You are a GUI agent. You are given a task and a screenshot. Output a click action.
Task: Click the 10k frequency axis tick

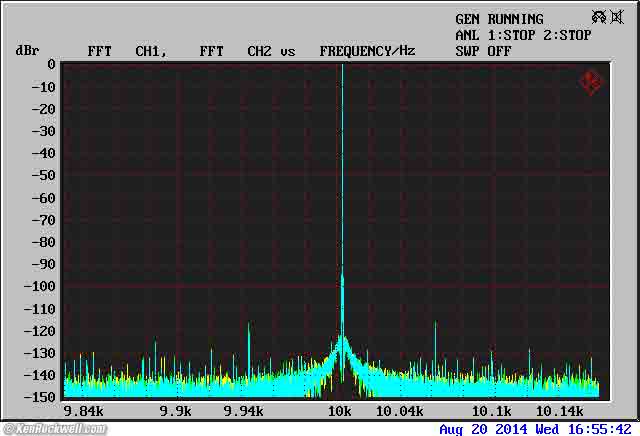[341, 411]
